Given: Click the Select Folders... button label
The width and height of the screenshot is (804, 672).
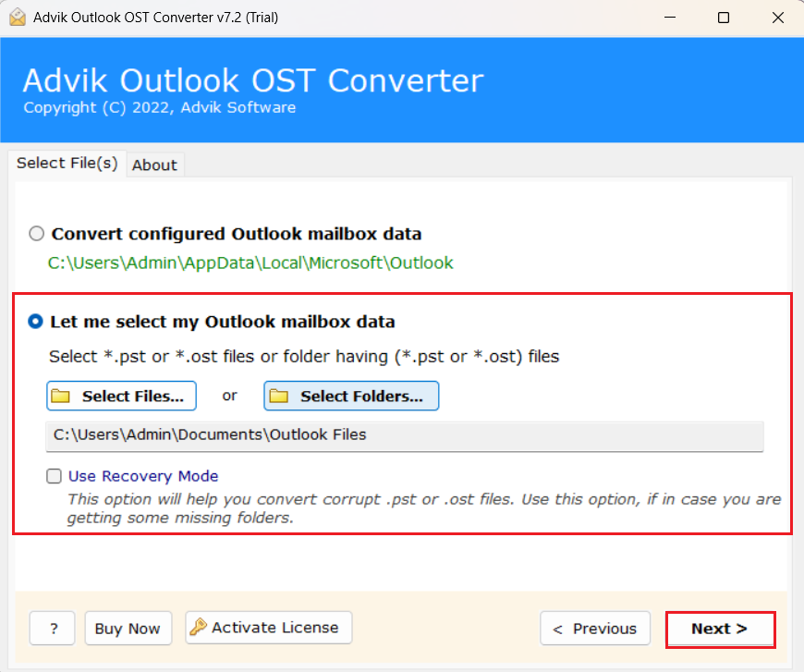Looking at the screenshot, I should 361,396.
